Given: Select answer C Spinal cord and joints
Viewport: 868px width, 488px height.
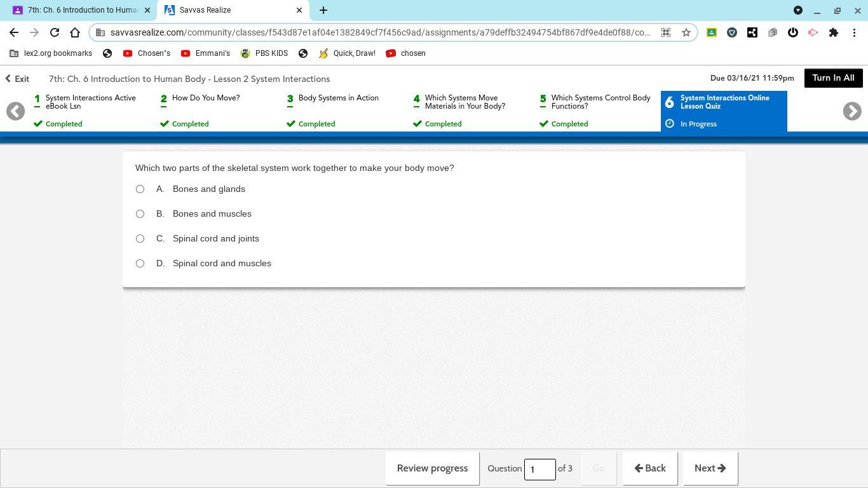Looking at the screenshot, I should click(x=140, y=238).
